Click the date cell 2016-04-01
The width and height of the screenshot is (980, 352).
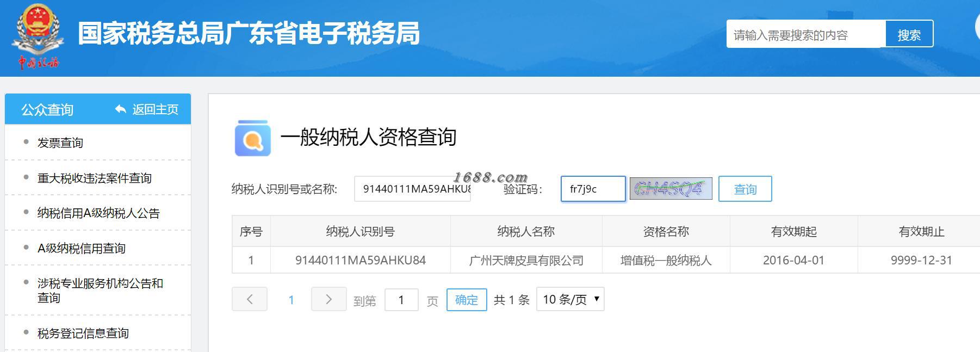pos(793,260)
